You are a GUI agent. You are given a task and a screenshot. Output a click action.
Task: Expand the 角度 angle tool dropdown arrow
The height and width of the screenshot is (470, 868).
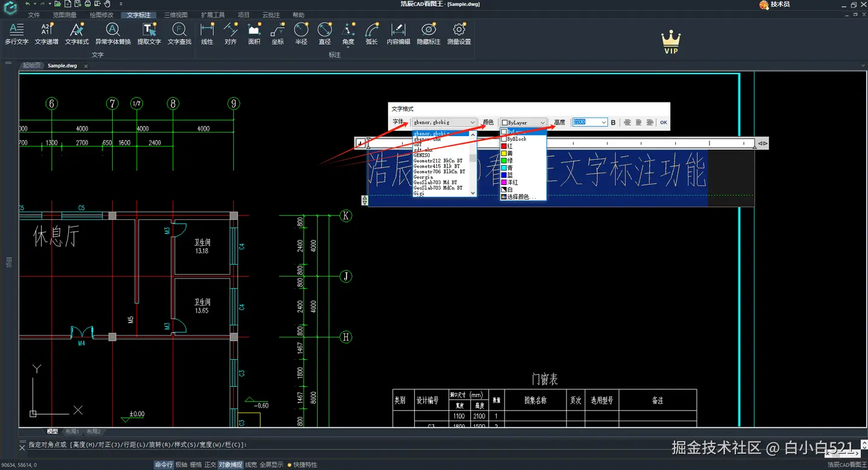pyautogui.click(x=348, y=47)
